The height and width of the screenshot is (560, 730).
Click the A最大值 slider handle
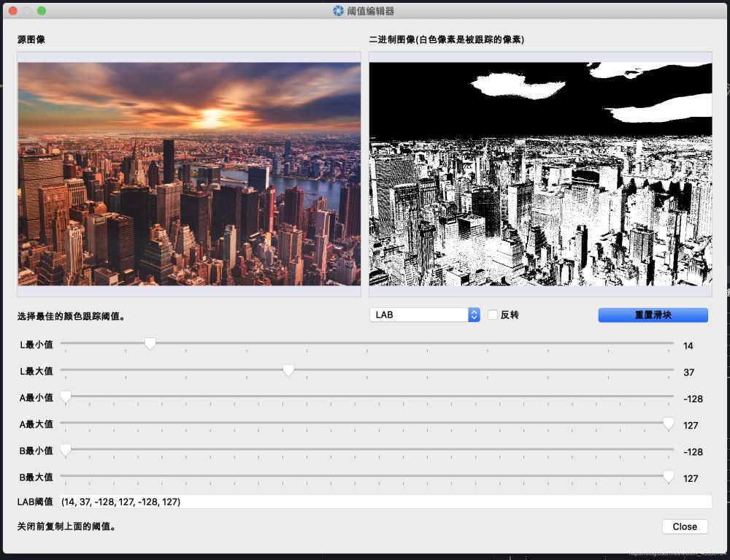(x=669, y=423)
